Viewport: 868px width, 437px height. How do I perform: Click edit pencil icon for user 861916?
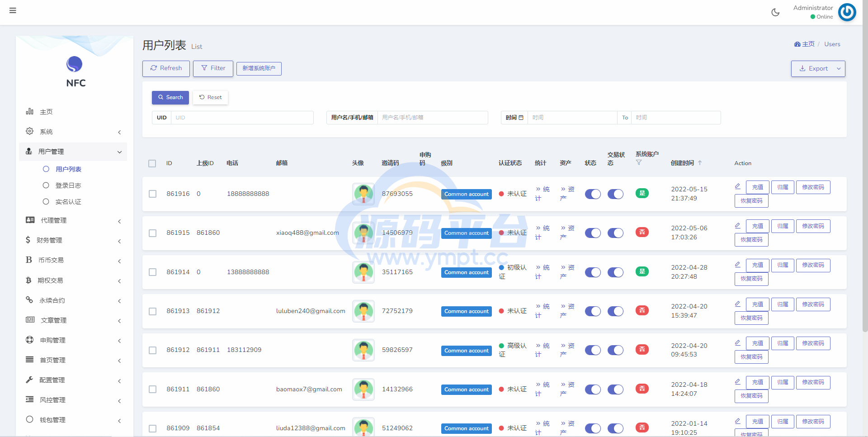pos(737,186)
